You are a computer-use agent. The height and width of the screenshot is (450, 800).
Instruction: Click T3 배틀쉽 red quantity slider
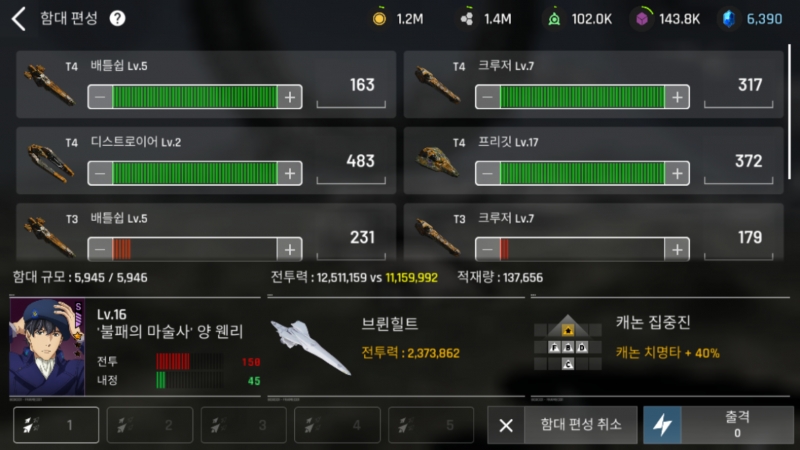[195, 249]
